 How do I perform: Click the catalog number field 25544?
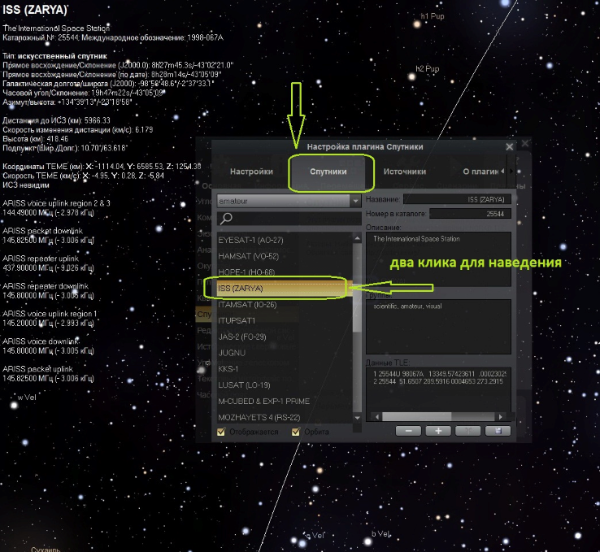coord(470,213)
